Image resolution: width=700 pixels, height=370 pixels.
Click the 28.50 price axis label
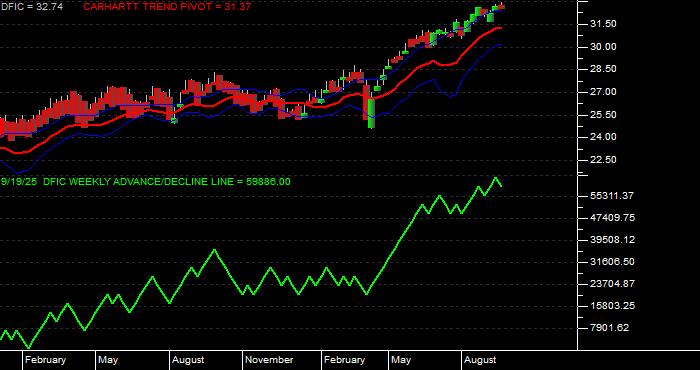pyautogui.click(x=603, y=69)
